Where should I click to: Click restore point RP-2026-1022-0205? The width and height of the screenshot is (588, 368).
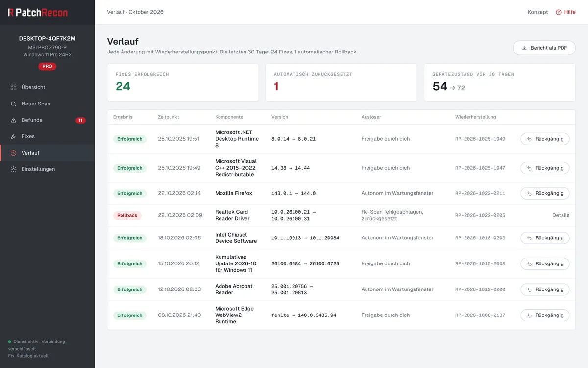(x=480, y=215)
